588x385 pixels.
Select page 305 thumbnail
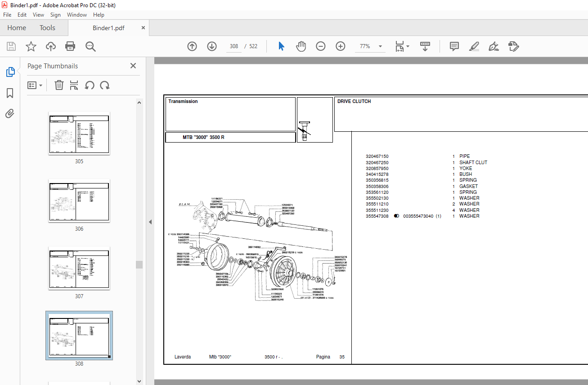click(79, 133)
